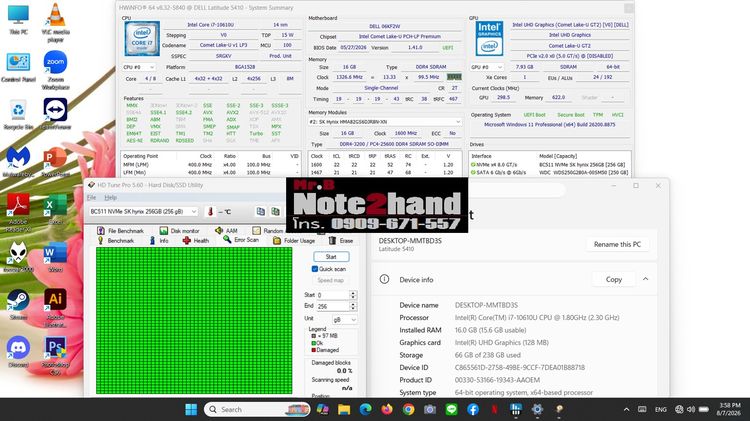The image size is (750, 421).
Task: Click the Start scan button
Action: [331, 257]
